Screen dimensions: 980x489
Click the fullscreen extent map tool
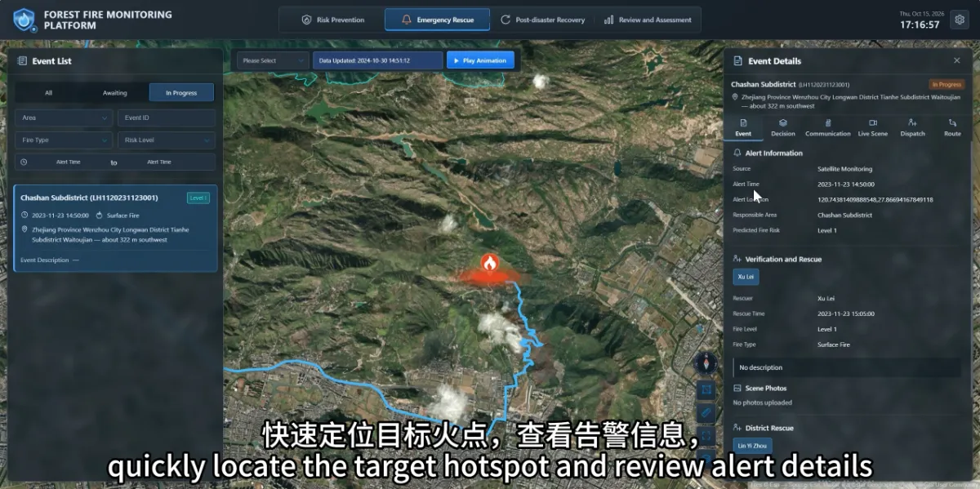706,435
